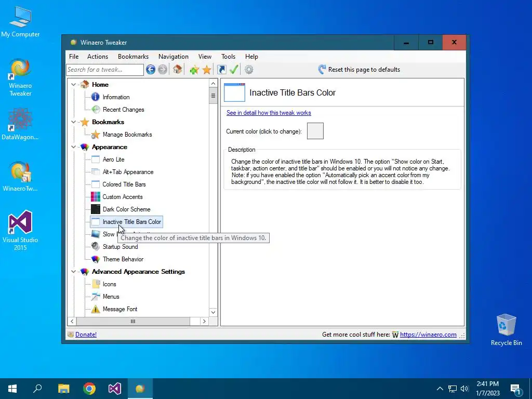
Task: Select Dark Color Scheme tweak
Action: point(126,209)
